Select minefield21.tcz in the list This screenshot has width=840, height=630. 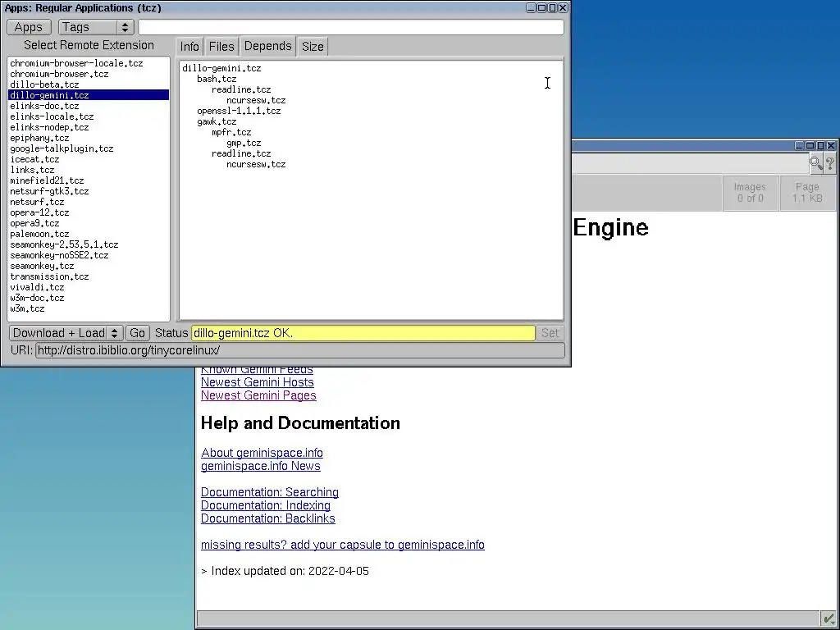tap(89, 180)
